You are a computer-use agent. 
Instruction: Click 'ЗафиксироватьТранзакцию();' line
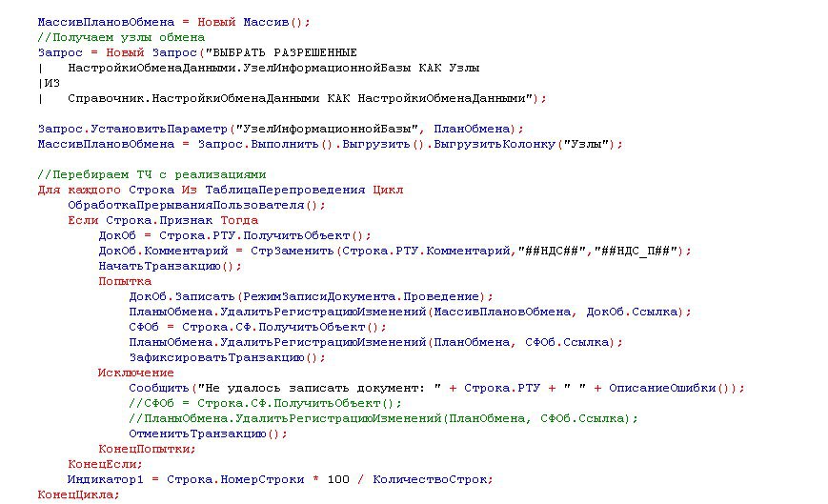coord(227,358)
